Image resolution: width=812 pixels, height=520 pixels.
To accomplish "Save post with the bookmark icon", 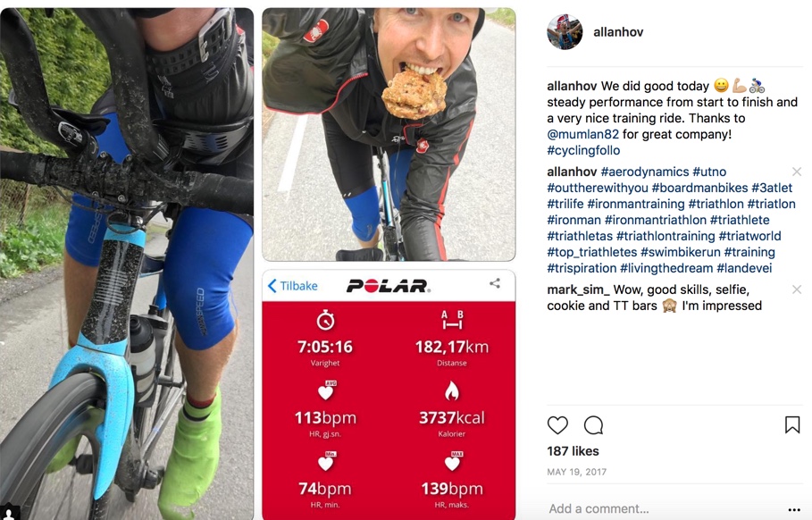I will pos(792,424).
